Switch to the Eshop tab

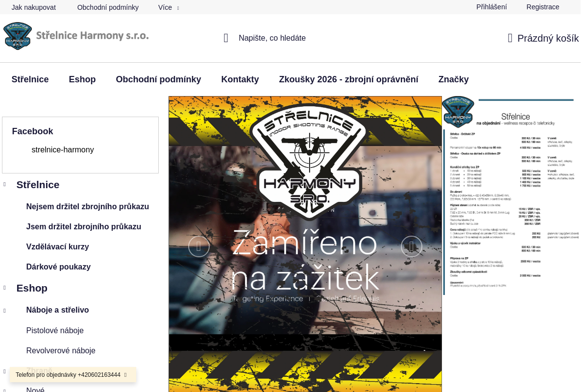pos(82,79)
